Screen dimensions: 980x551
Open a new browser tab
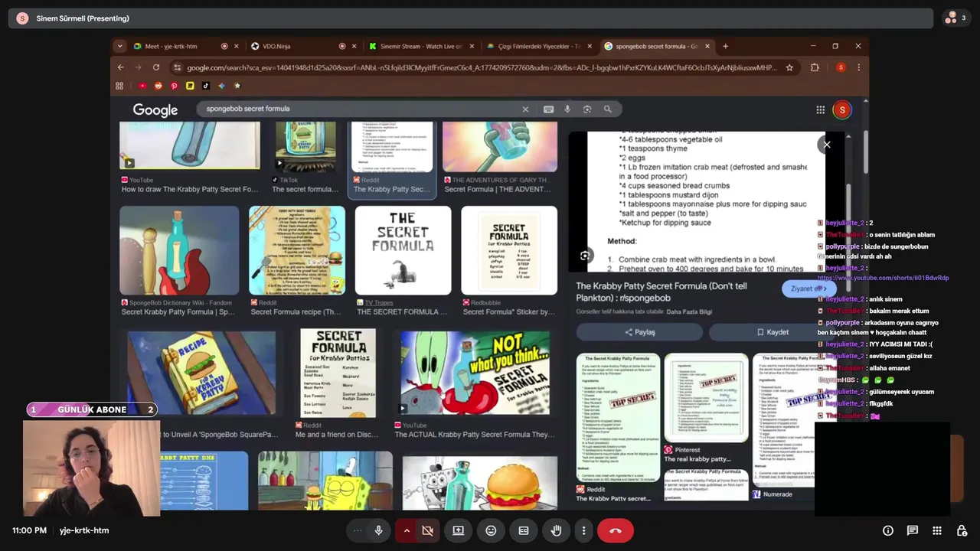725,46
